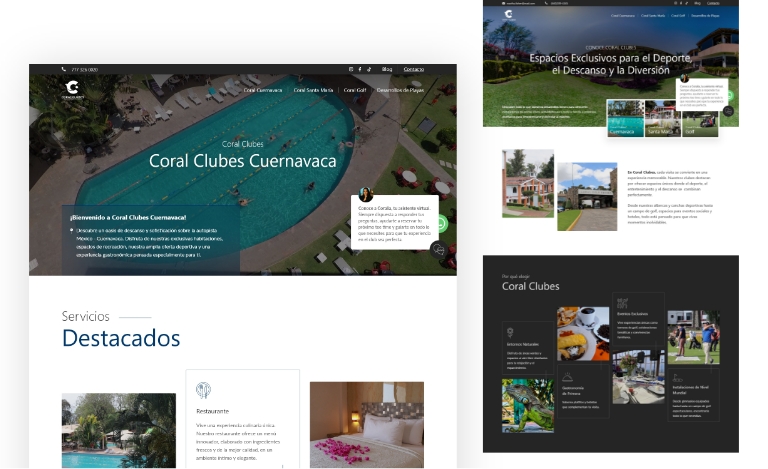Click the phone icon in Cuernavaca page top bar
Image resolution: width=768 pixels, height=469 pixels.
pyautogui.click(x=64, y=70)
